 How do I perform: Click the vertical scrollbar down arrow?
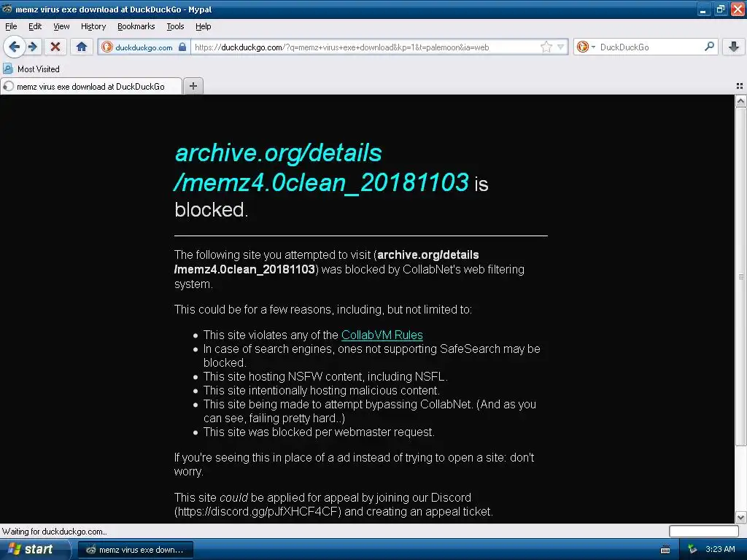[x=741, y=517]
